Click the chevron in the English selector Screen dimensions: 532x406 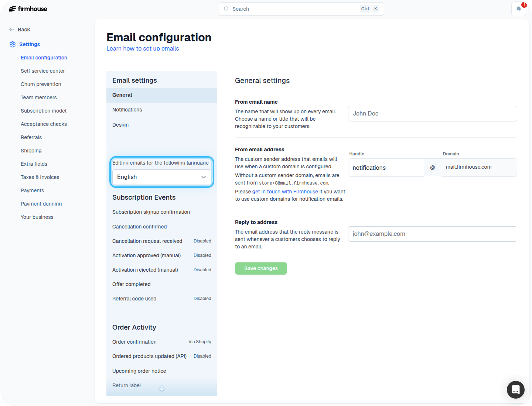(x=204, y=177)
